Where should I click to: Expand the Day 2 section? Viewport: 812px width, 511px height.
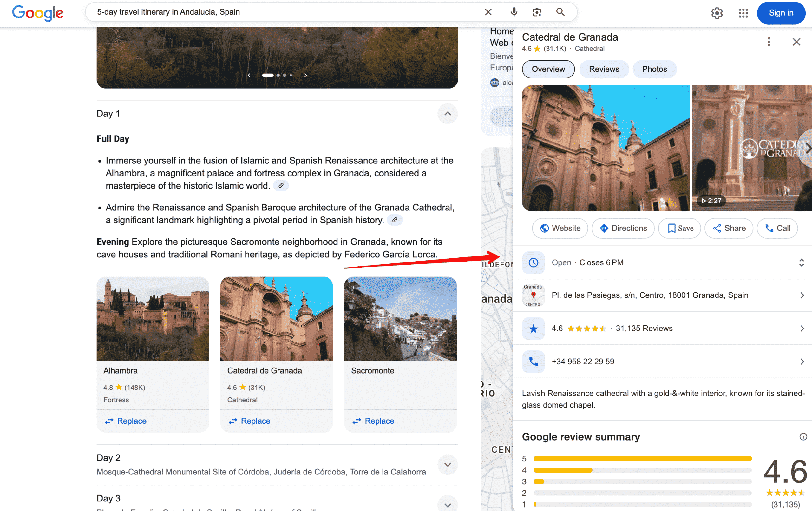(x=447, y=465)
